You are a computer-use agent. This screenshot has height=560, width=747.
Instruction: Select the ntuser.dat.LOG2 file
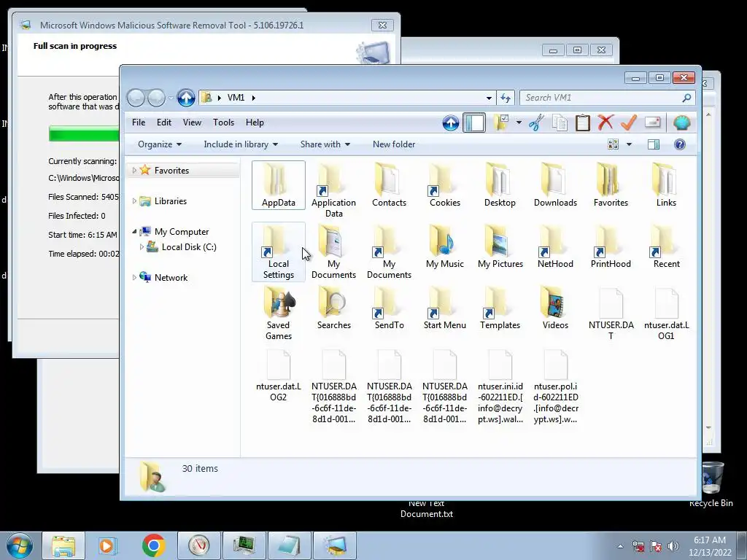[278, 375]
